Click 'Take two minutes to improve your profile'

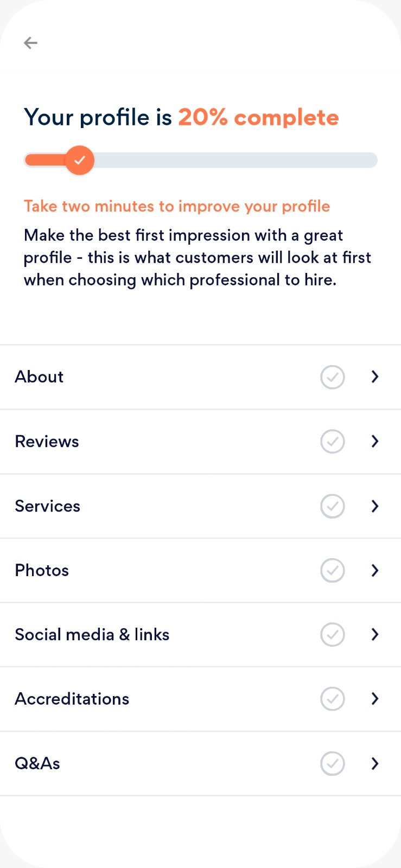click(x=177, y=206)
